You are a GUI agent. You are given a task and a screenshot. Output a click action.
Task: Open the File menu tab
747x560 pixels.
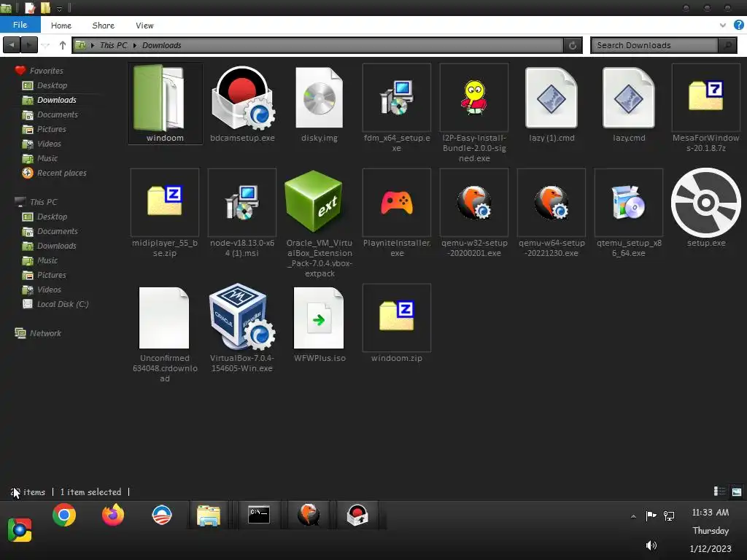tap(20, 25)
